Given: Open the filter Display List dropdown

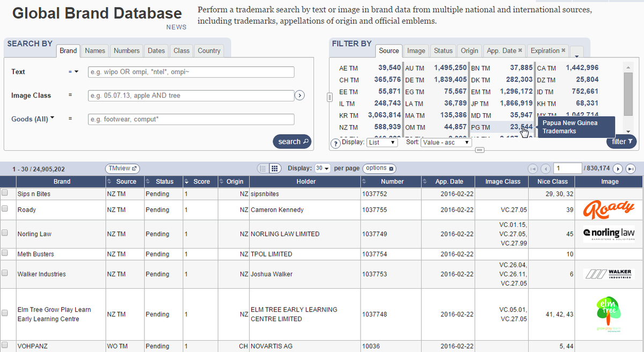Looking at the screenshot, I should click(382, 143).
